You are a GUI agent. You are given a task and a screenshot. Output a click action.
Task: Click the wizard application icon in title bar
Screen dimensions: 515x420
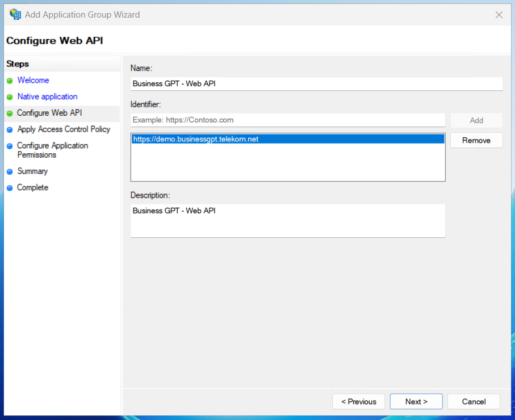click(15, 14)
